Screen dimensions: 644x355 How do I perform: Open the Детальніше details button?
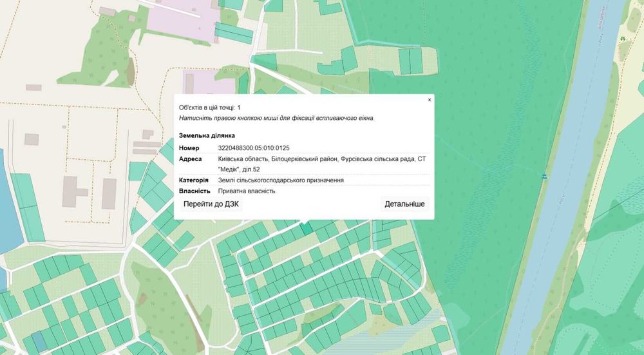[x=404, y=204]
